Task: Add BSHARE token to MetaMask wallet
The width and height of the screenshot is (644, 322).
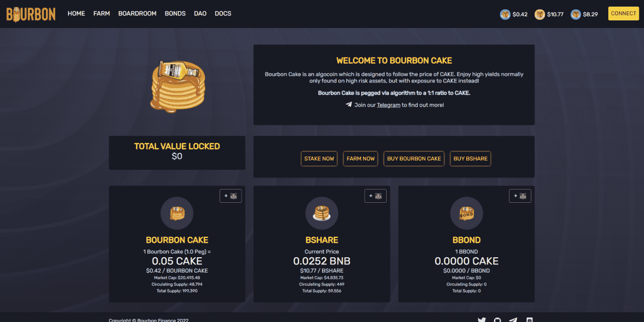Action: pos(375,196)
